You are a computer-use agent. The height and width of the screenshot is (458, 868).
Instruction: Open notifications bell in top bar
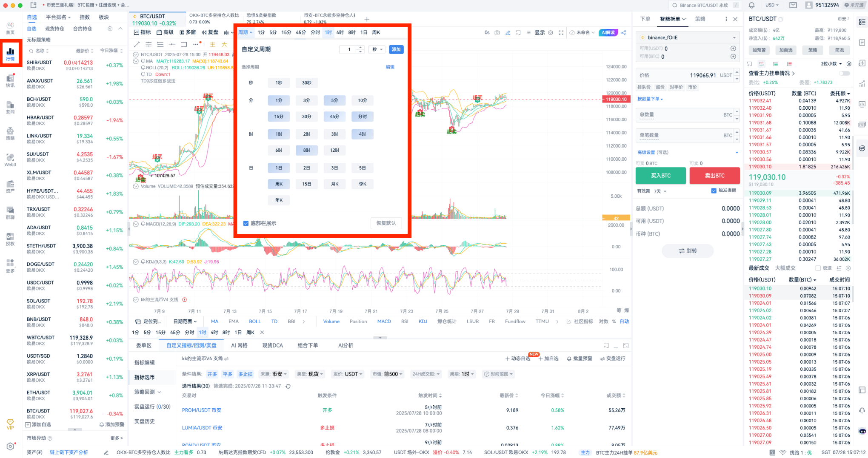point(752,5)
